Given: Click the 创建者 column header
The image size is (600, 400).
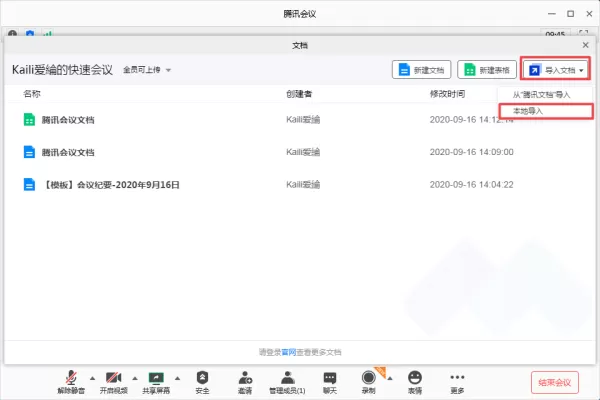Looking at the screenshot, I should 299,94.
